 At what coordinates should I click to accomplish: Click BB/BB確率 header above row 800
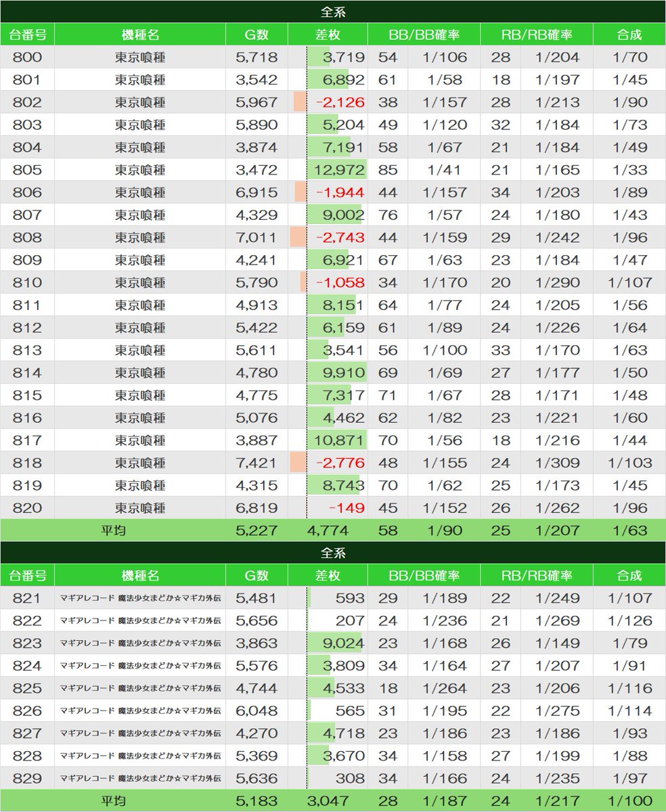[424, 35]
